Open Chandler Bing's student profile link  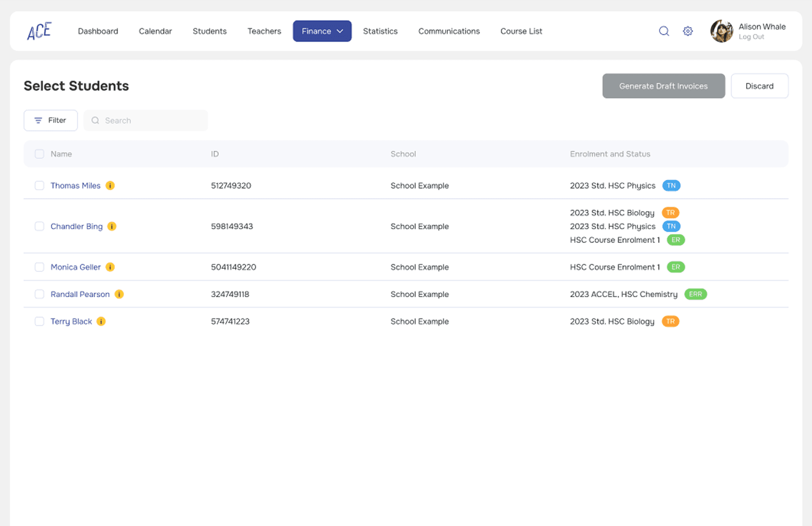[x=76, y=226]
